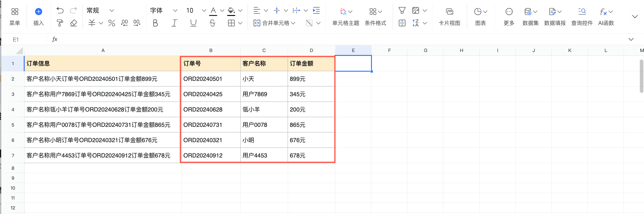
Task: Increase indent of cell text
Action: point(316,11)
